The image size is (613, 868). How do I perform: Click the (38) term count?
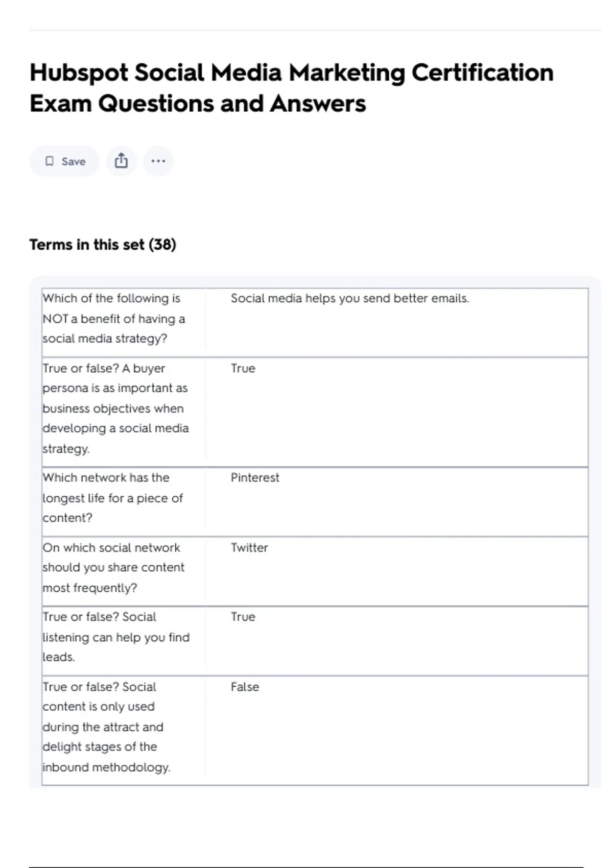click(162, 245)
